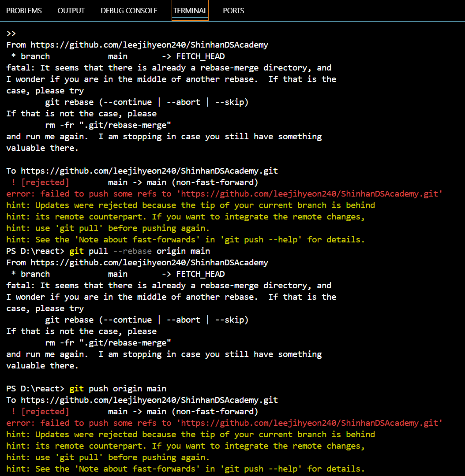Click the last 'hint: Updates were rejected' line
Image resolution: width=465 pixels, height=476 pixels.
click(x=191, y=435)
